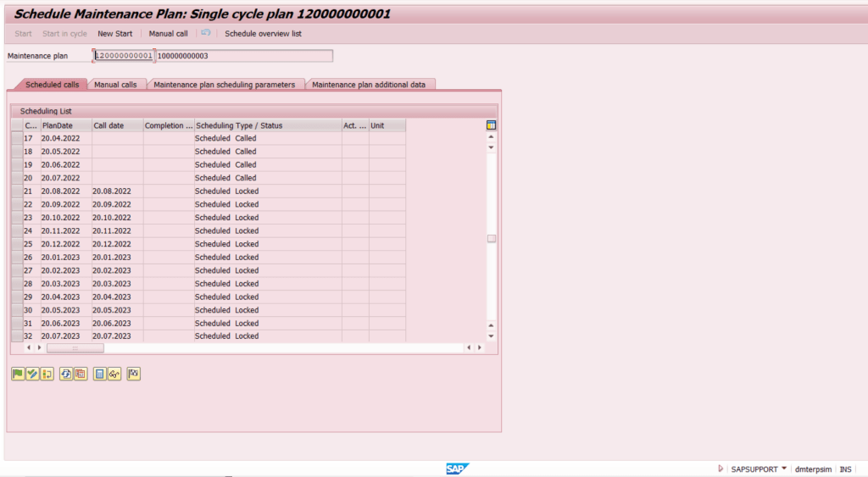868x477 pixels.
Task: Click the red calendar table icon
Action: (81, 374)
